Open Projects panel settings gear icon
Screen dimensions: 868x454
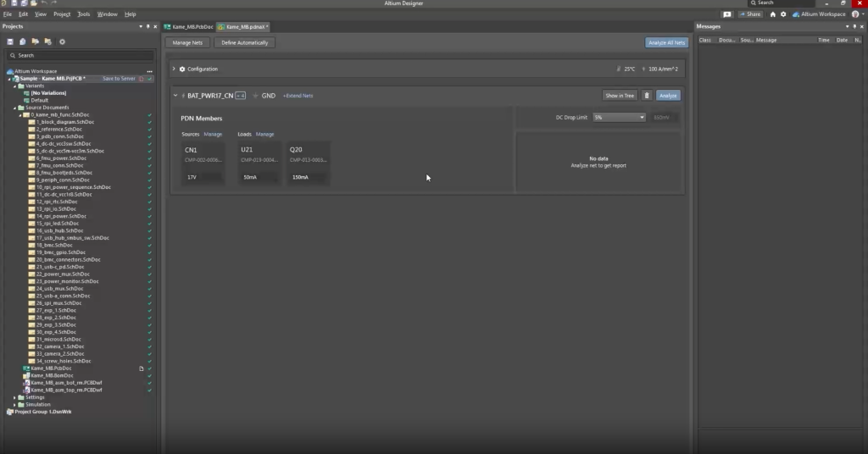(62, 42)
